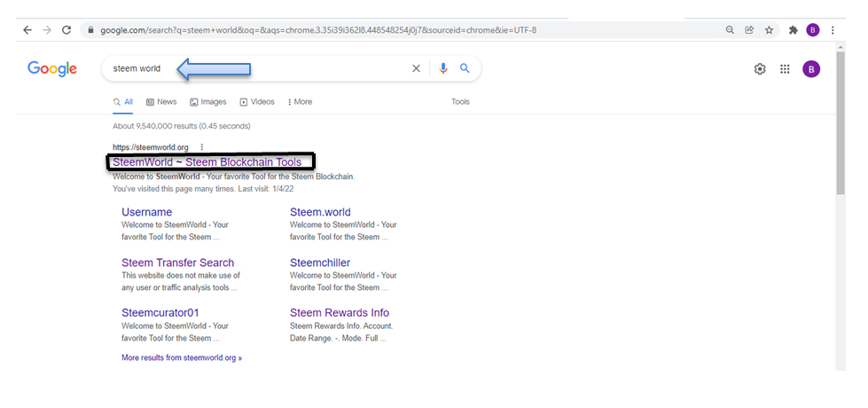Switch to the Images tab
The width and height of the screenshot is (868, 408).
[x=208, y=102]
